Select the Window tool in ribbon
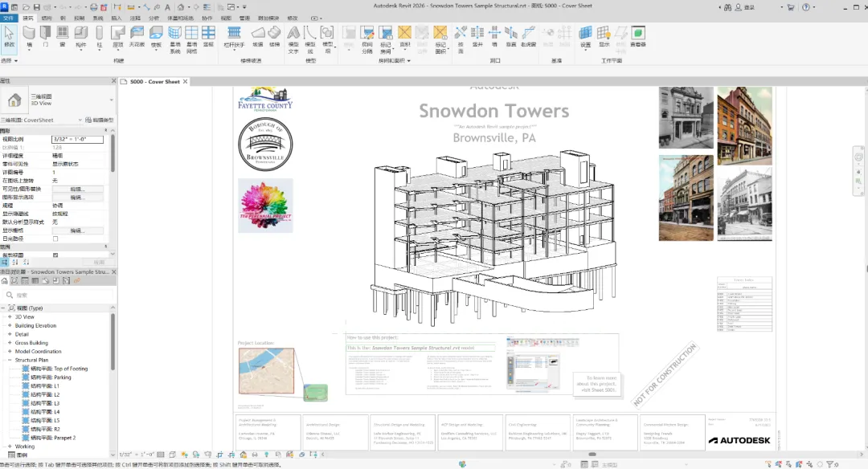Image resolution: width=868 pixels, height=469 pixels. pyautogui.click(x=63, y=36)
